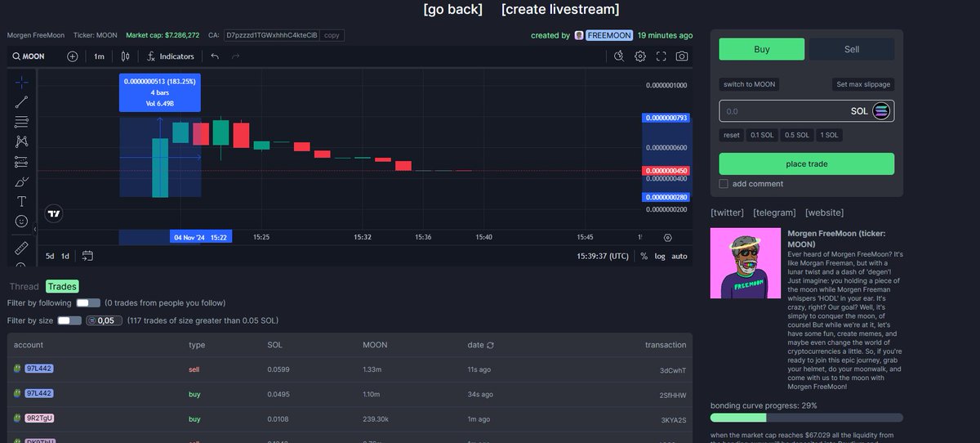Open the emoji icons tool
Viewport: 980px width, 443px height.
(21, 221)
